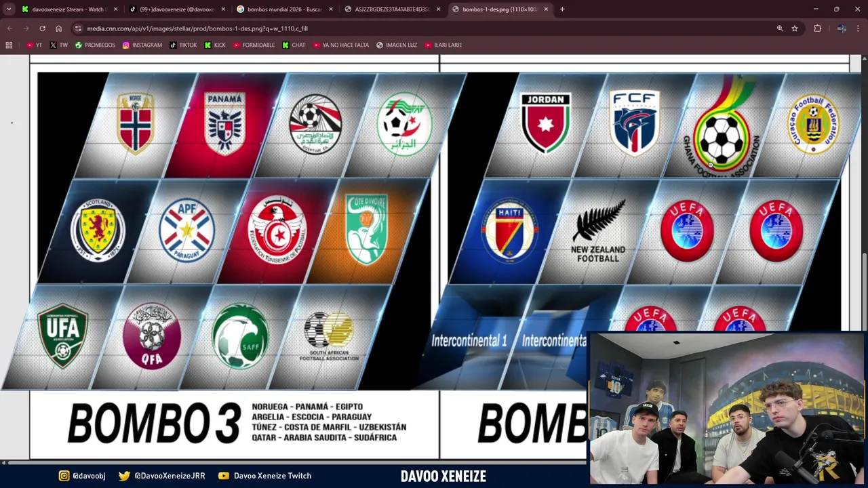The image size is (868, 488).
Task: Open the INSTAGRAM bookmark
Action: click(142, 45)
